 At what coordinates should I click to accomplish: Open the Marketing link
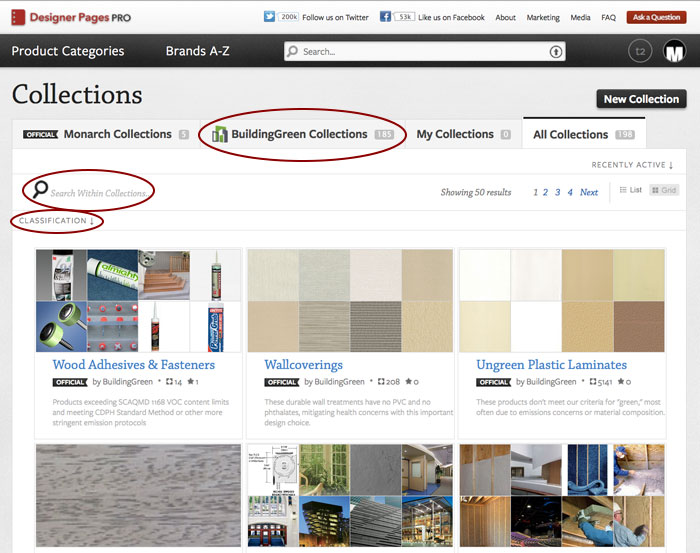(543, 17)
